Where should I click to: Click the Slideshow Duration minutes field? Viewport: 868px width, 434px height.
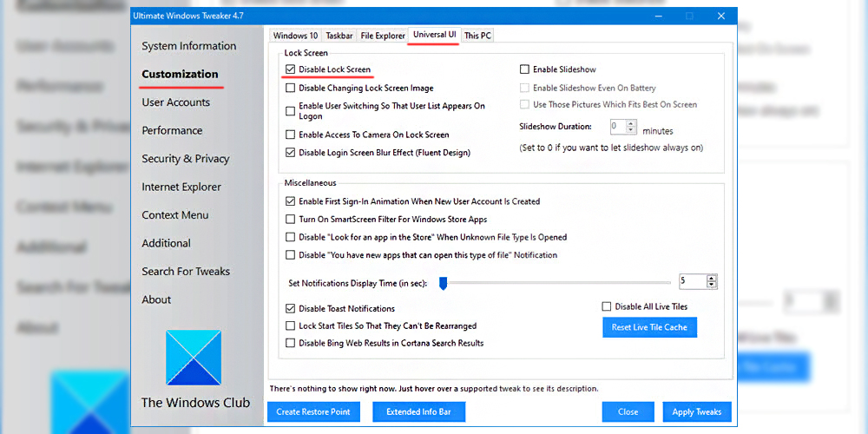(x=619, y=127)
